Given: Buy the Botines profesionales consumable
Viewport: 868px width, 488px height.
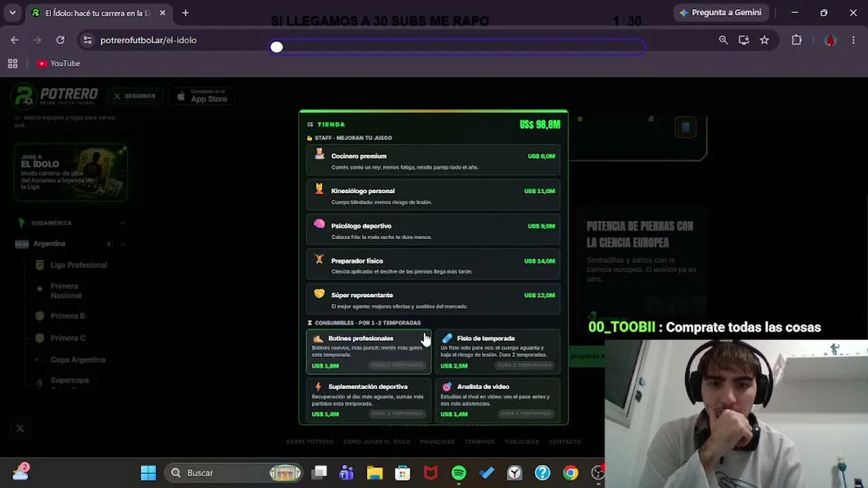Looking at the screenshot, I should 368,351.
